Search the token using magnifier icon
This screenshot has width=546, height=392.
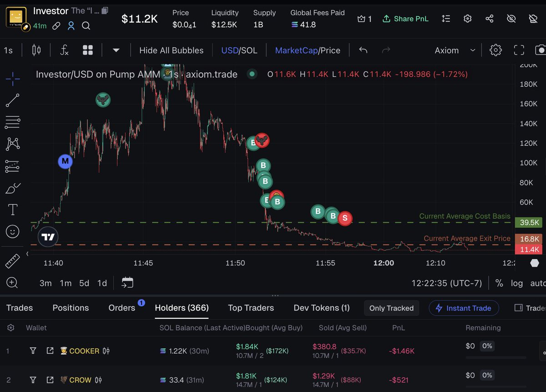coord(86,26)
